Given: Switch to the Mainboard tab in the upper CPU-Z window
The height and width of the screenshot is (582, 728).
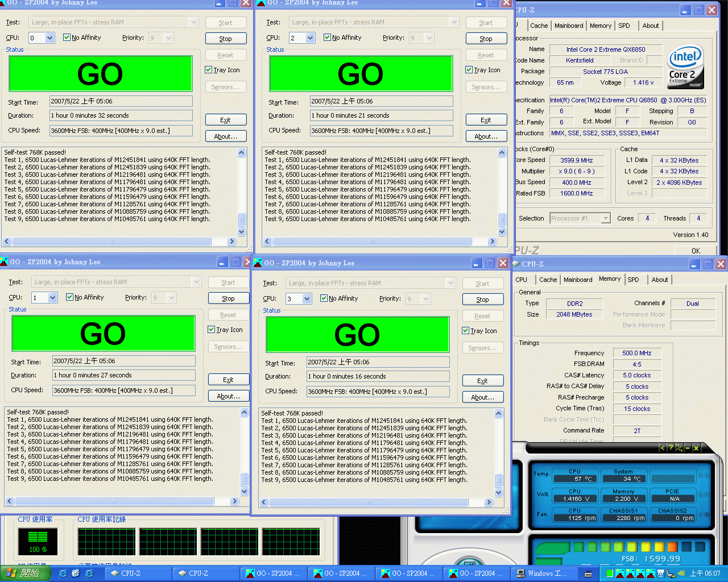Looking at the screenshot, I should (x=569, y=26).
